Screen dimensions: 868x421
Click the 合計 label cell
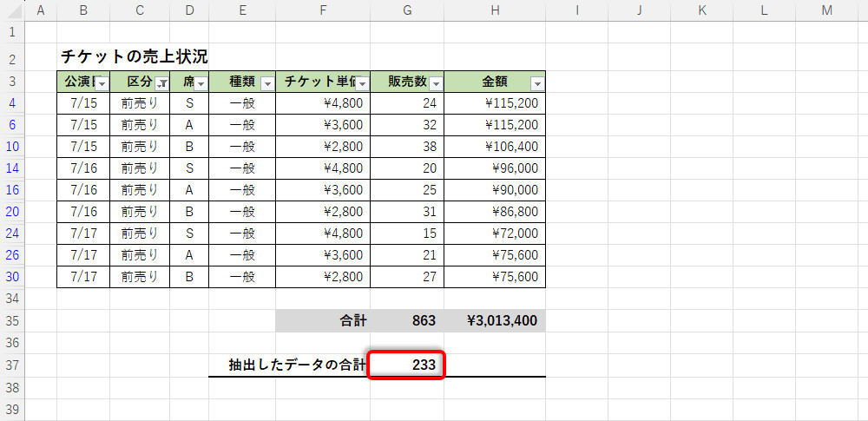[323, 320]
